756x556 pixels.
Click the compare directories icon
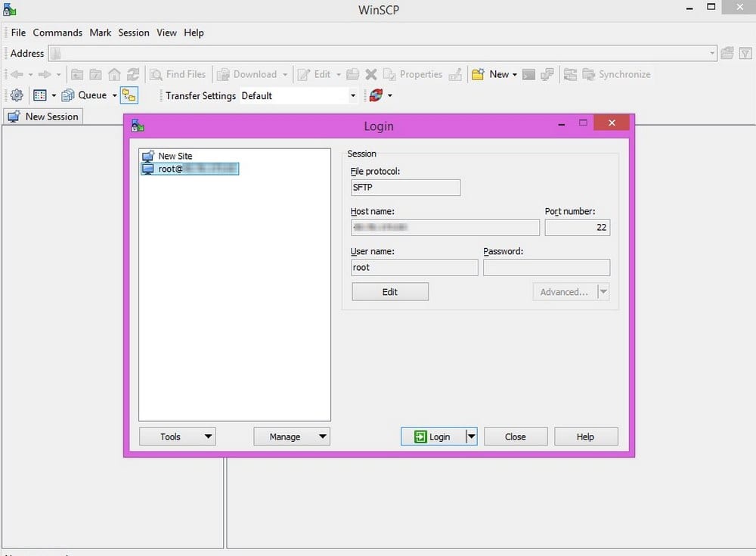570,74
